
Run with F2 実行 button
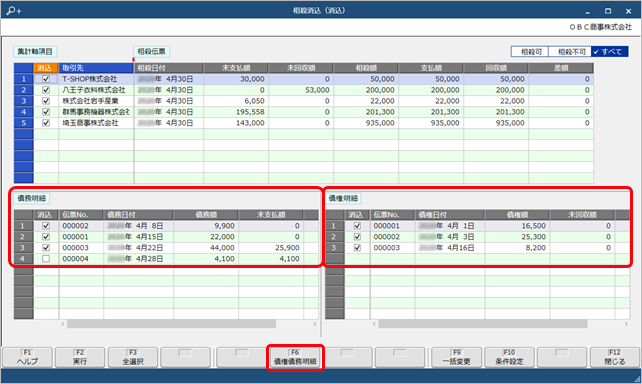[80, 357]
